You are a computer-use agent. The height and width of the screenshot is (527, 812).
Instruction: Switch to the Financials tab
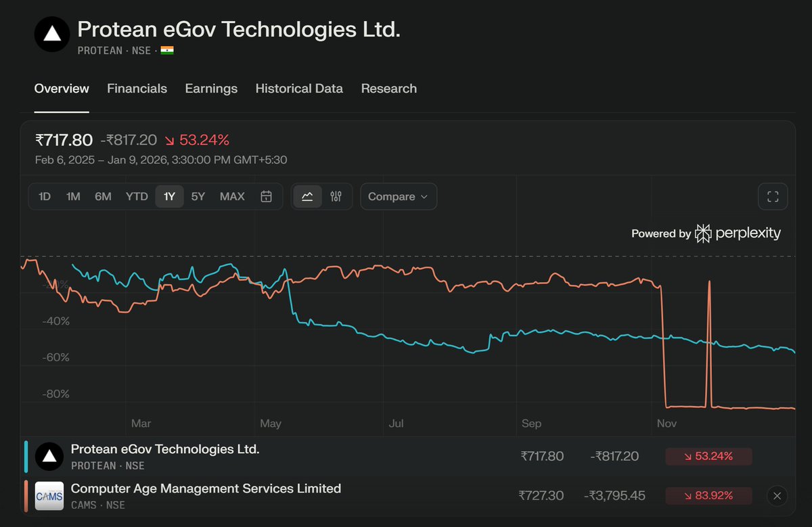(x=137, y=89)
